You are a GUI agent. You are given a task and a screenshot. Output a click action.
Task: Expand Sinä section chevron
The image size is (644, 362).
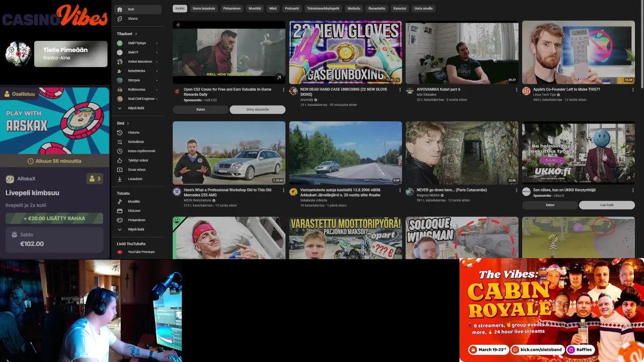pyautogui.click(x=128, y=123)
